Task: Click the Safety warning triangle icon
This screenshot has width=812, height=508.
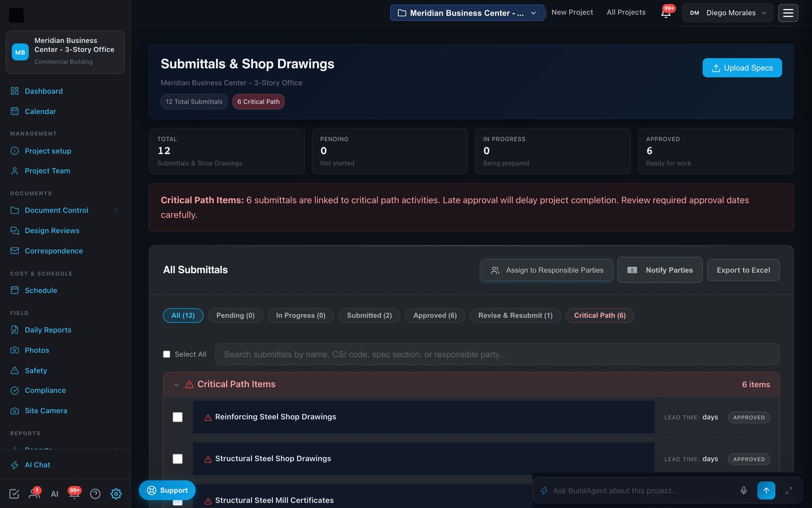Action: click(15, 370)
